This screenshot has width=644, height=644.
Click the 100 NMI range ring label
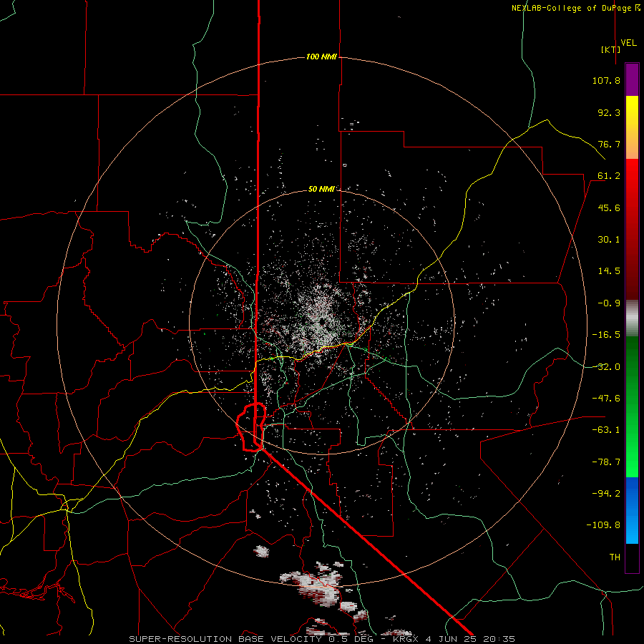click(321, 57)
